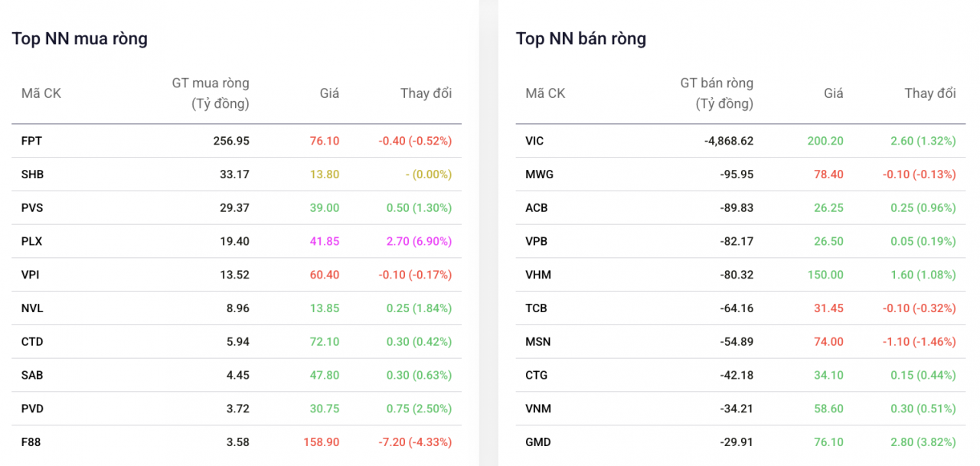980x466 pixels.
Task: Open the CTD stock code
Action: 32,342
